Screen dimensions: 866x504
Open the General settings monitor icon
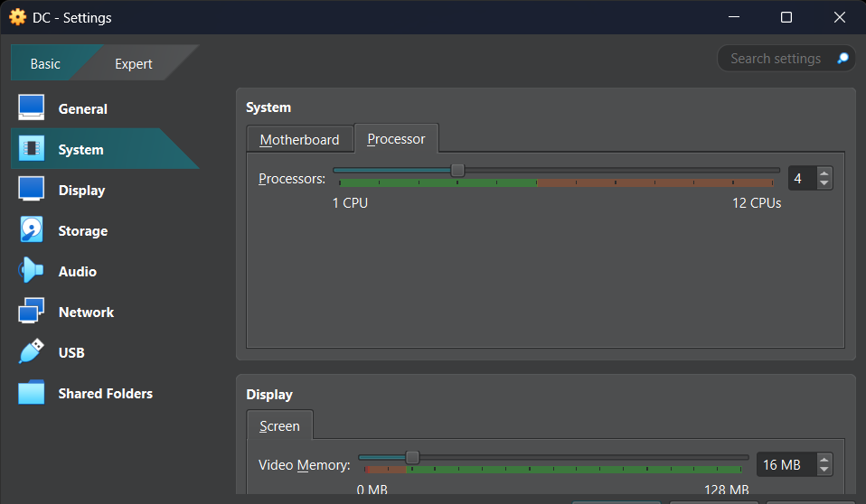(x=31, y=107)
